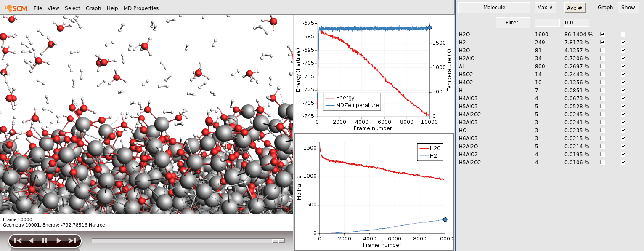Enable graphing for the Al row
This screenshot has height=251, width=644.
[602, 67]
